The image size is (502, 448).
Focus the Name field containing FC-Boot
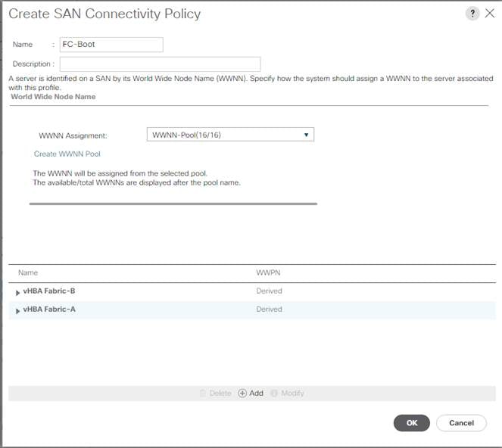point(111,45)
